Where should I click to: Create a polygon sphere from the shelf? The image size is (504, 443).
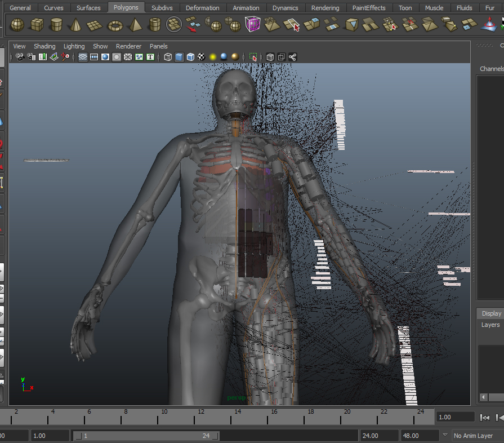(x=17, y=25)
